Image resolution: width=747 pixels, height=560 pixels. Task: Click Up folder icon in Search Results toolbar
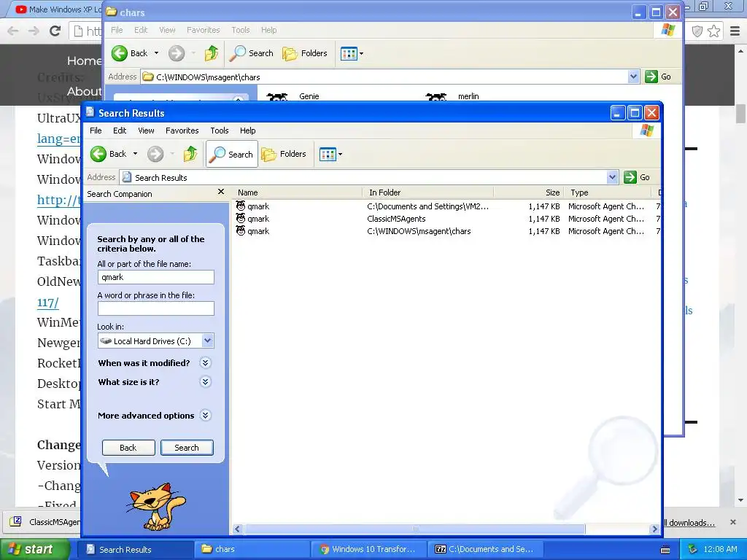[x=190, y=154]
